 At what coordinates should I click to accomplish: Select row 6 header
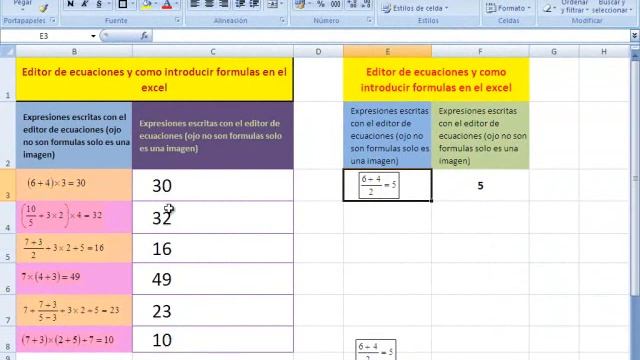pyautogui.click(x=8, y=279)
